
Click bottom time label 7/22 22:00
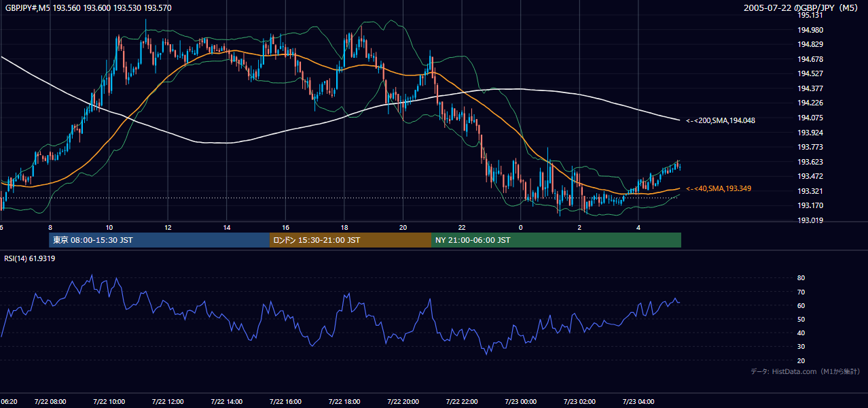(x=462, y=401)
